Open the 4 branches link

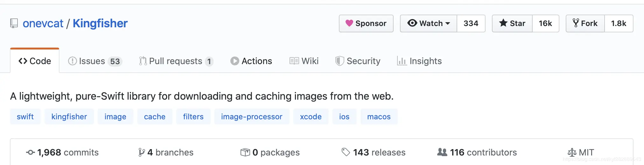pyautogui.click(x=166, y=152)
